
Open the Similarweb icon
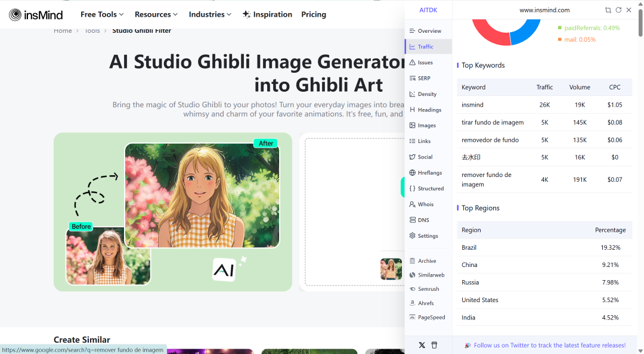click(x=413, y=275)
